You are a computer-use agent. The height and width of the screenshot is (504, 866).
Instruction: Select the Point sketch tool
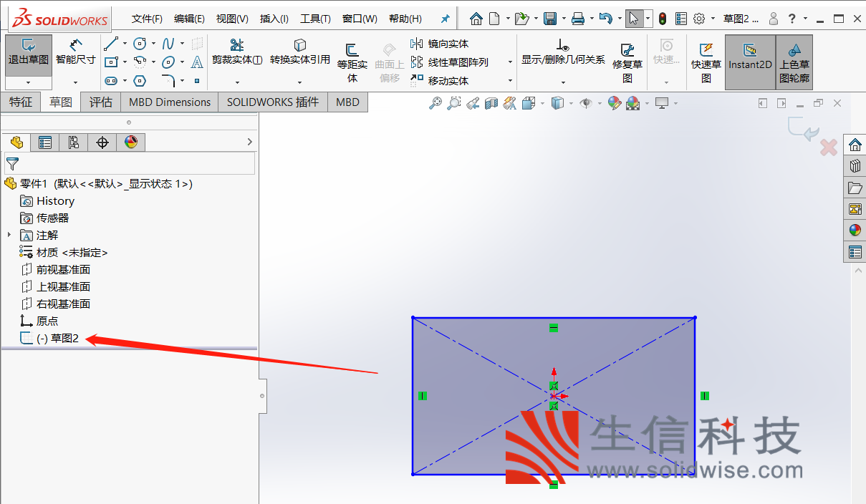197,81
